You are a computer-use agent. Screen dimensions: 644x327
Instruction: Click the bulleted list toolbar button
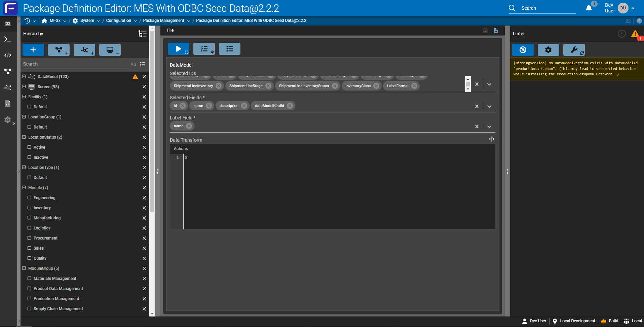point(230,49)
